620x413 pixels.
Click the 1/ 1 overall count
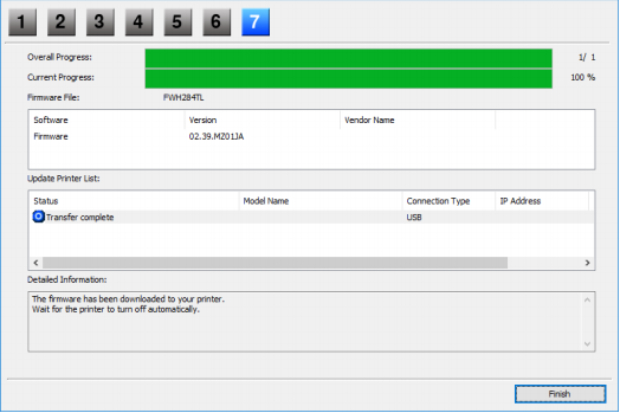(x=587, y=57)
